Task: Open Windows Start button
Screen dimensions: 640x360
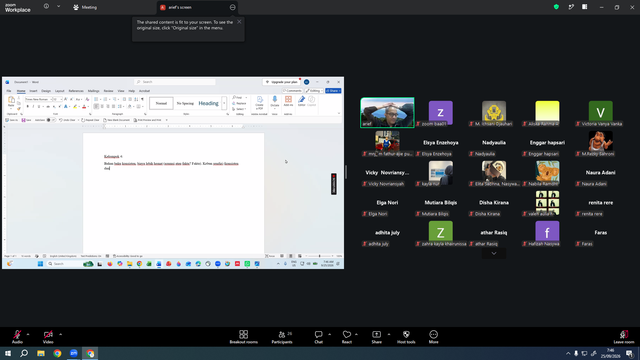Action: click(x=8, y=353)
